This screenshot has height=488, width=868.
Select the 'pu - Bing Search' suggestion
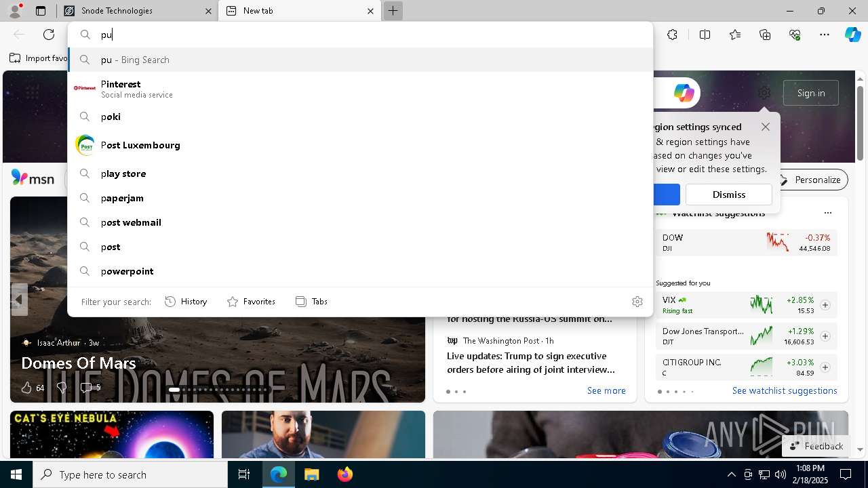pyautogui.click(x=360, y=60)
